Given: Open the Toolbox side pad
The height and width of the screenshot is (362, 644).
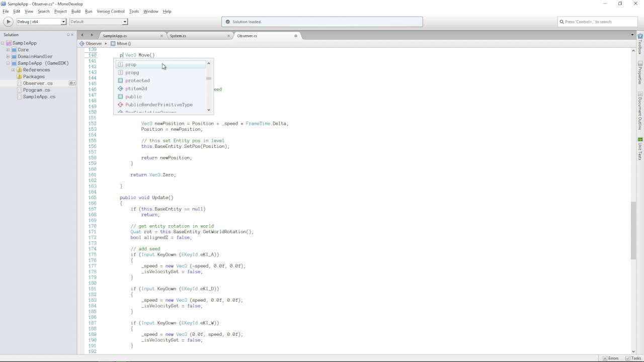Looking at the screenshot, I should click(x=640, y=44).
